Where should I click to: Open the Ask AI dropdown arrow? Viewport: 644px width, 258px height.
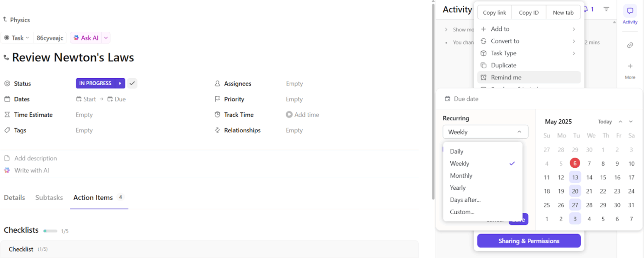coord(106,38)
